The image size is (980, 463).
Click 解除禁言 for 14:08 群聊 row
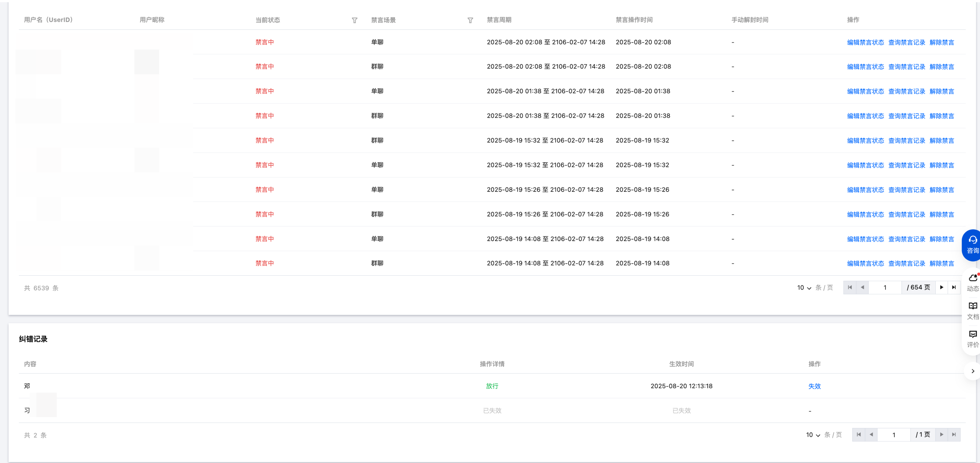[x=942, y=263]
